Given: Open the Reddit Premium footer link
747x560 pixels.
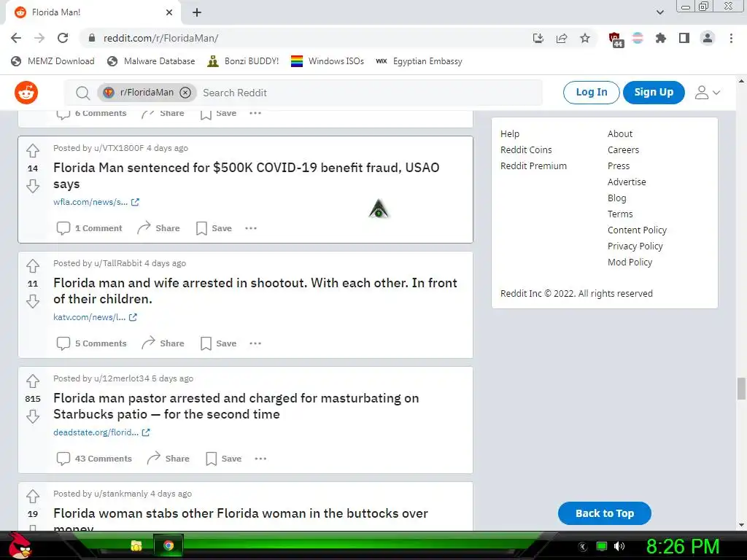Looking at the screenshot, I should tap(533, 166).
